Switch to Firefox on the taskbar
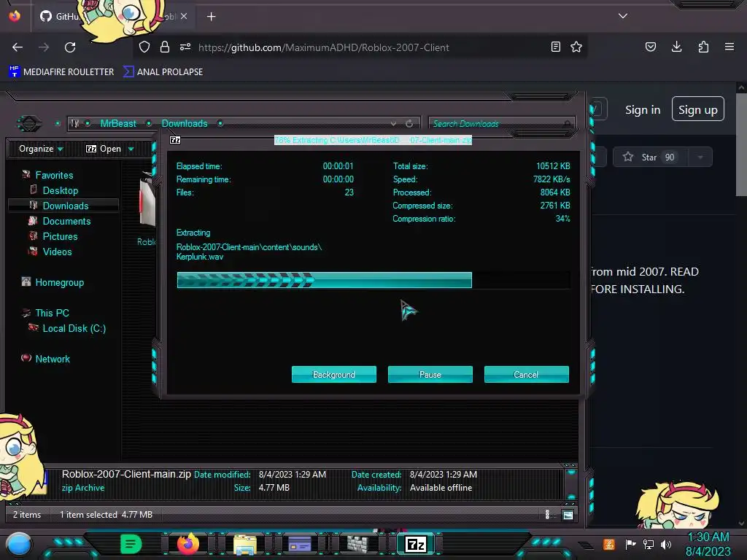 click(187, 544)
